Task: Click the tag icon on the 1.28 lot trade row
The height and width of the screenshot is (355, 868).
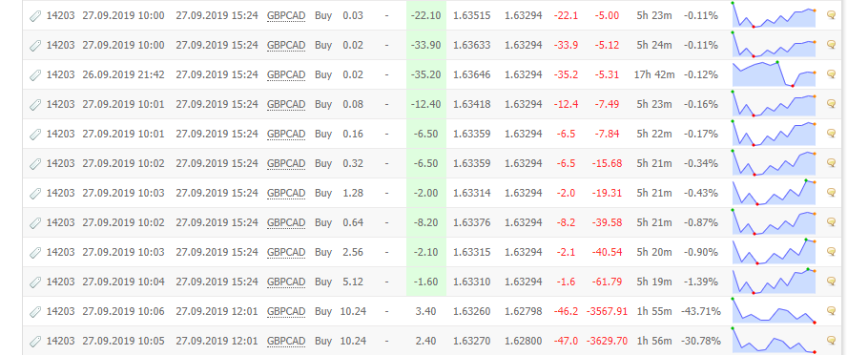Action: tap(35, 194)
